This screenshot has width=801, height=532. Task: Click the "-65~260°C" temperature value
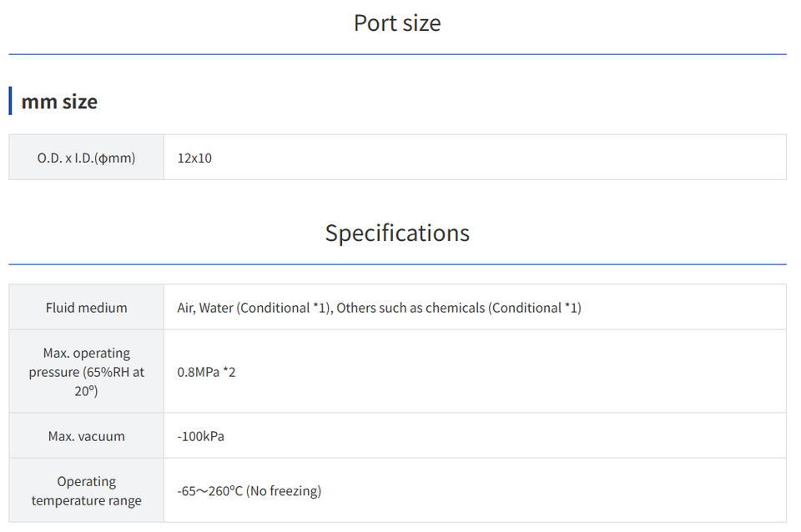209,491
